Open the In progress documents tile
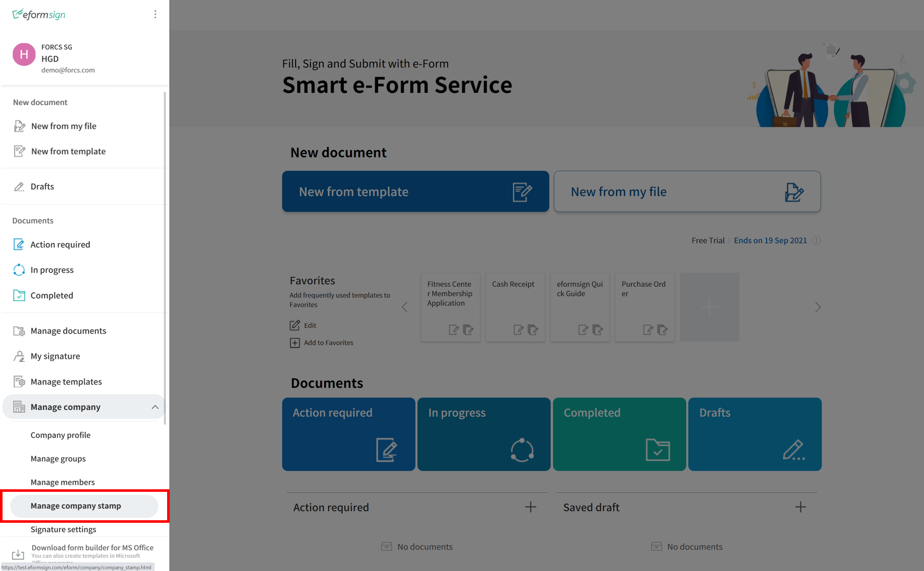This screenshot has height=571, width=924. click(x=484, y=434)
